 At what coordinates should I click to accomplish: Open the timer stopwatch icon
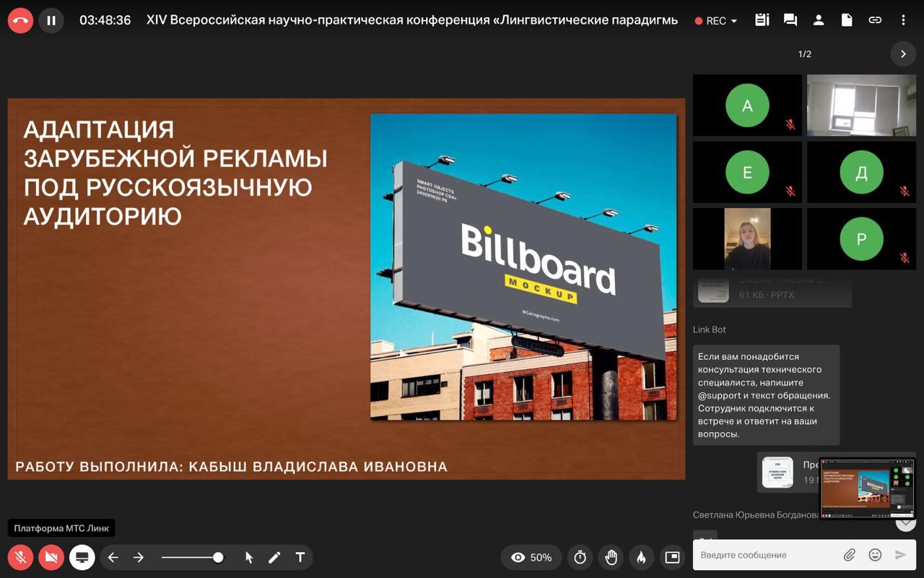580,557
